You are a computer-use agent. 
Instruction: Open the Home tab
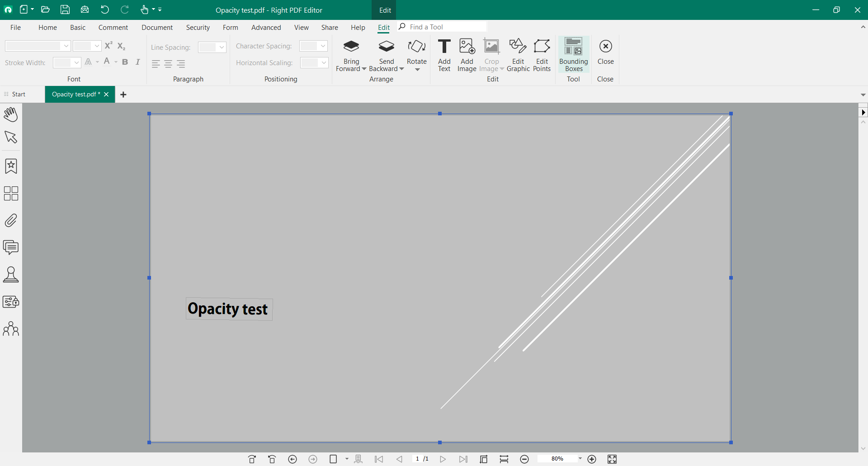tap(47, 27)
